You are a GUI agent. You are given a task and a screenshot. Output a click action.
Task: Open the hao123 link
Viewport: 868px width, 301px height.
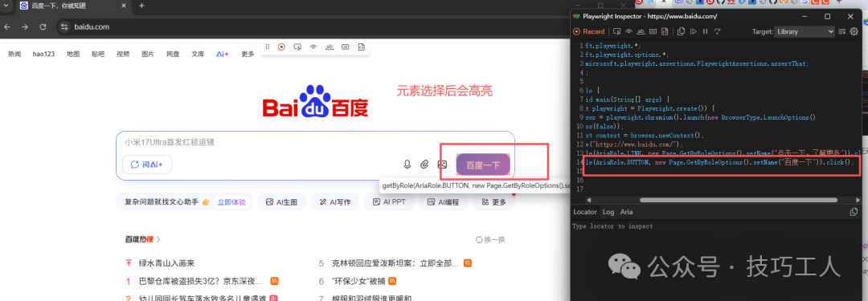point(43,55)
